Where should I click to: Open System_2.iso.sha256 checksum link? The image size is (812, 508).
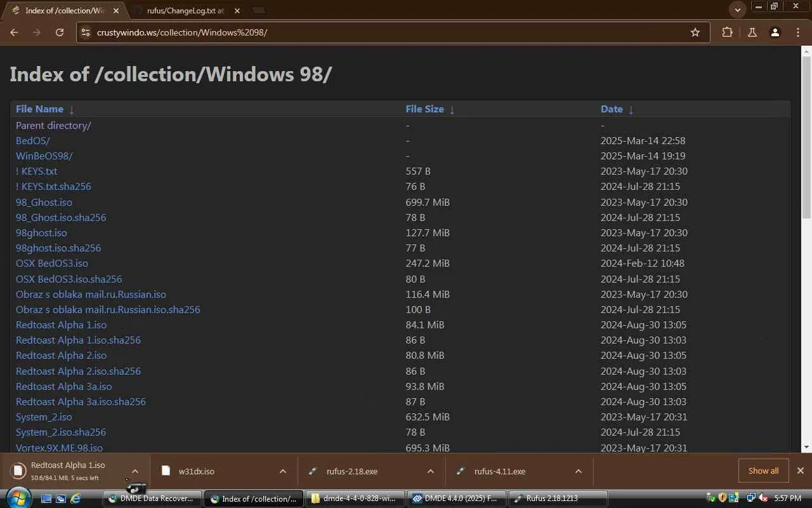(61, 432)
